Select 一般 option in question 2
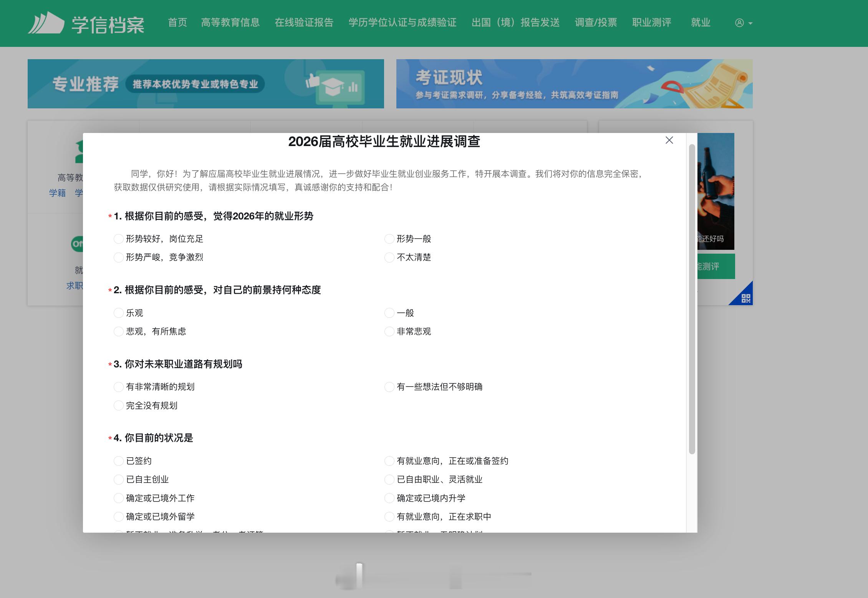The image size is (868, 598). [x=389, y=313]
